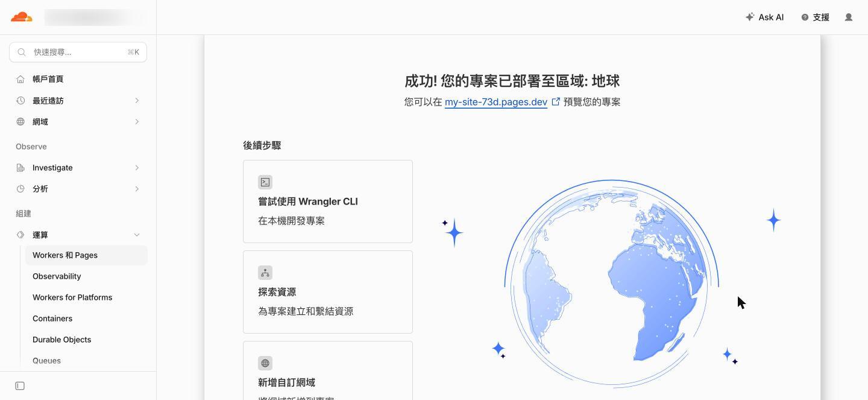Expand the Investigate chevron
Screen dimensions: 868x400
coord(137,167)
